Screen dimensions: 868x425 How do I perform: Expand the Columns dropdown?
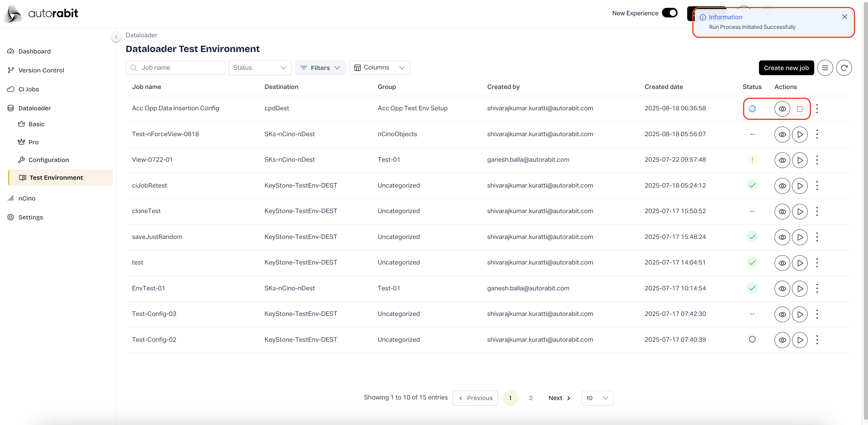pyautogui.click(x=379, y=68)
